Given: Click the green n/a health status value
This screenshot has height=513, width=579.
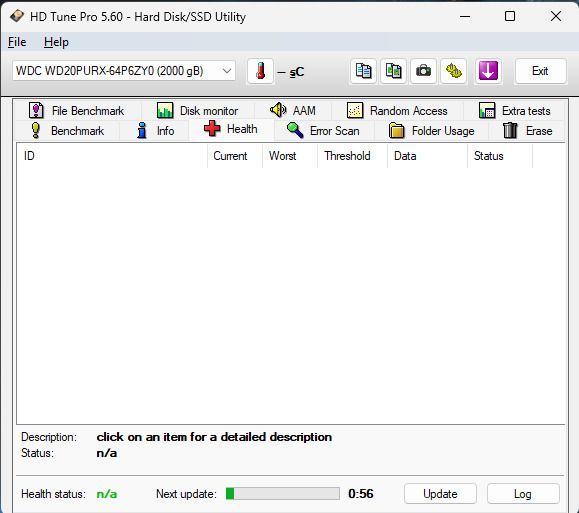Looking at the screenshot, I should [x=107, y=494].
